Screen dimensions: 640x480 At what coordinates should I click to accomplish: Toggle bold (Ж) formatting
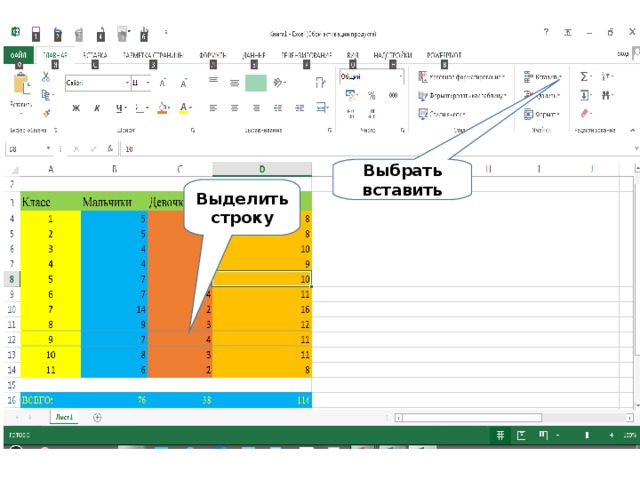tap(77, 108)
